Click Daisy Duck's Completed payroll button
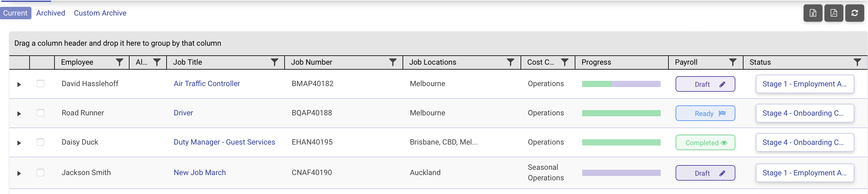This screenshot has height=194, width=868. [705, 143]
